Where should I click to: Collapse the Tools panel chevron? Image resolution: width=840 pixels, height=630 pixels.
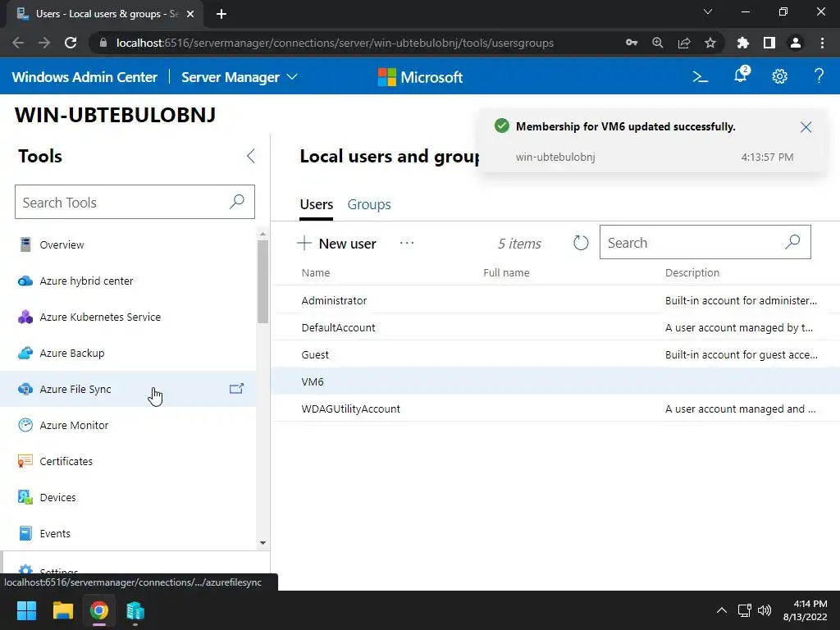pos(251,156)
